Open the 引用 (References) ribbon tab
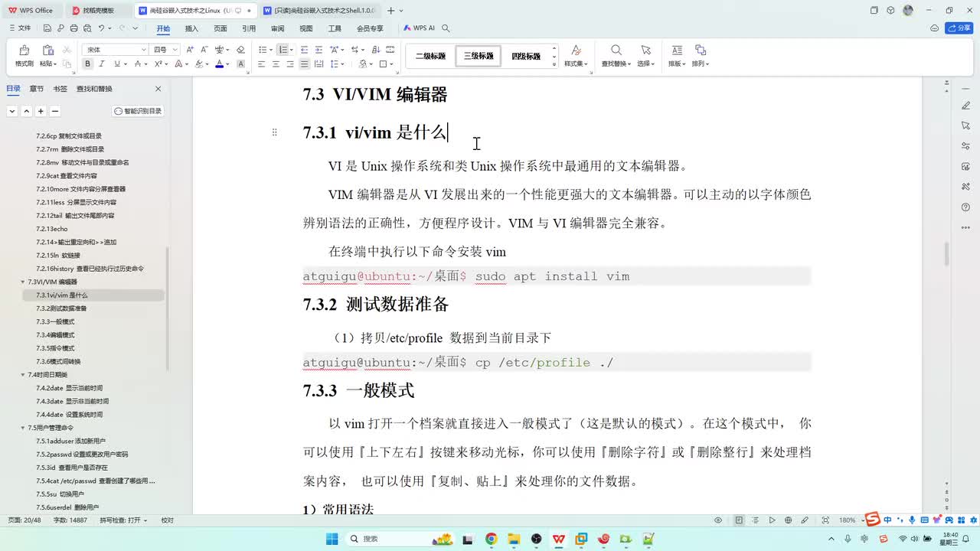The height and width of the screenshot is (551, 980). 249,28
